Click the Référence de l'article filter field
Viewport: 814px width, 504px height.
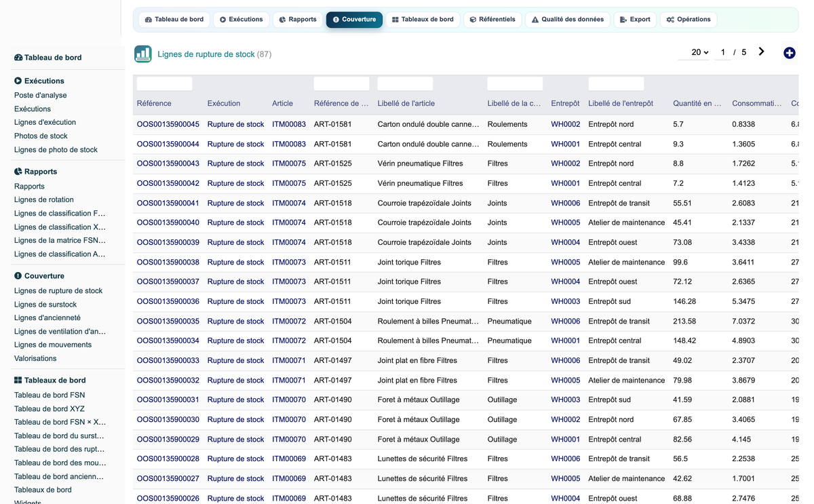[x=342, y=83]
